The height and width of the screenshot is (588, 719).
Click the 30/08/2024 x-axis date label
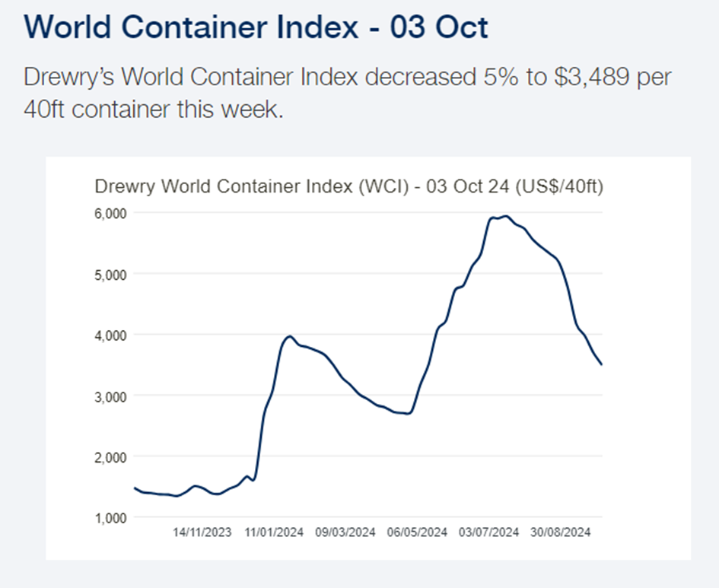tap(560, 532)
